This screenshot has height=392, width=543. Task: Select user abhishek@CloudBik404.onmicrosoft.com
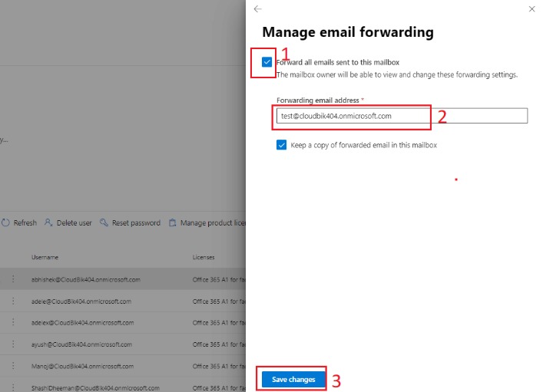pos(86,279)
